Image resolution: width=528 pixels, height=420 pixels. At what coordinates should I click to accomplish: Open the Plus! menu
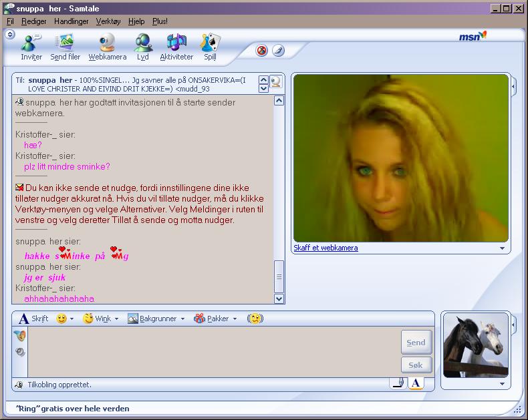coord(160,21)
